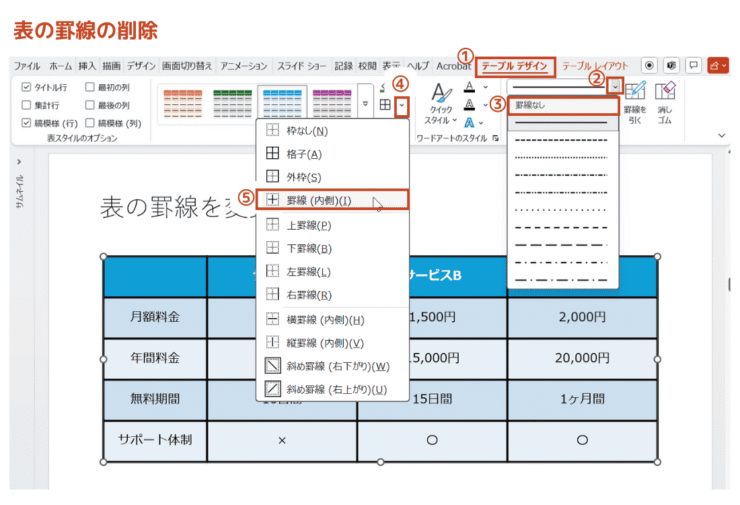Screen dimensions: 740x505
Task: Apply the blue table style thumbnail
Action: point(282,104)
